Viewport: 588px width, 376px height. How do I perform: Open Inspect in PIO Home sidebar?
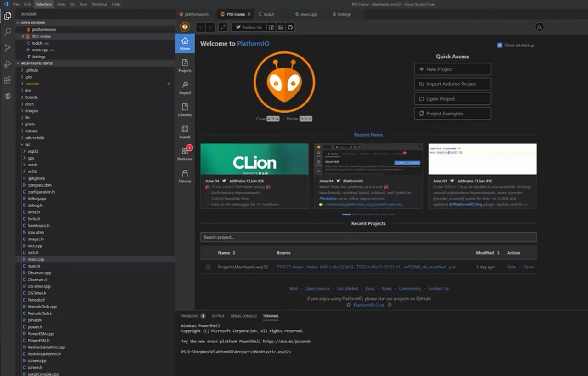[185, 87]
